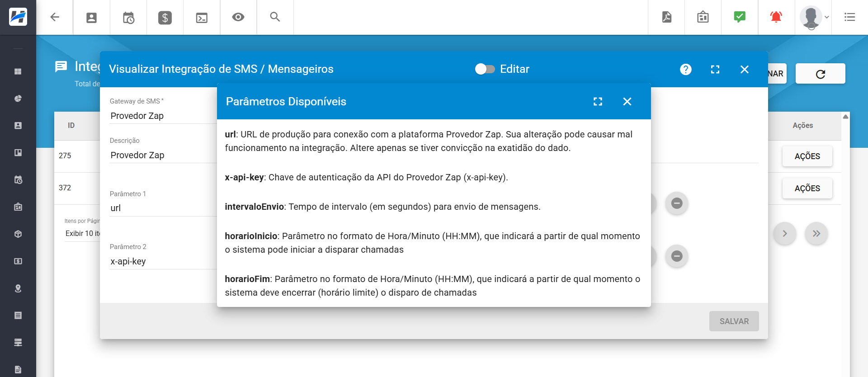Close the Parâmetros Disponíveis popup
Viewport: 868px width, 377px height.
(627, 102)
